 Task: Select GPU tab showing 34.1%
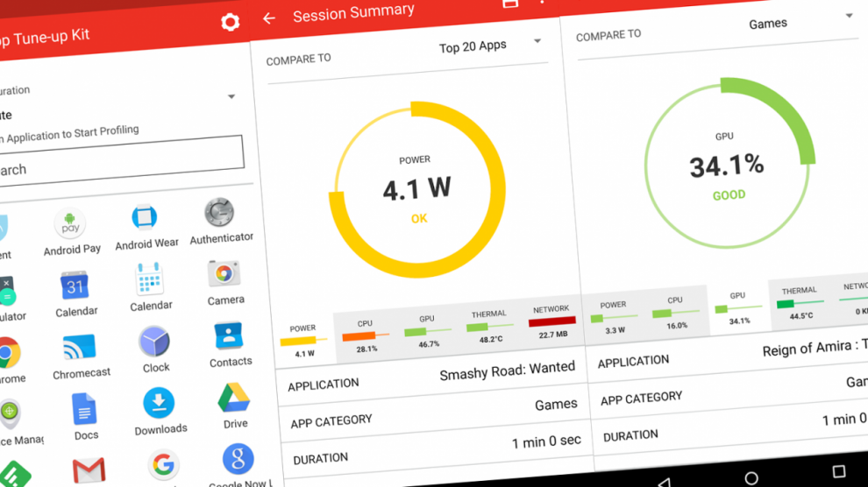738,308
